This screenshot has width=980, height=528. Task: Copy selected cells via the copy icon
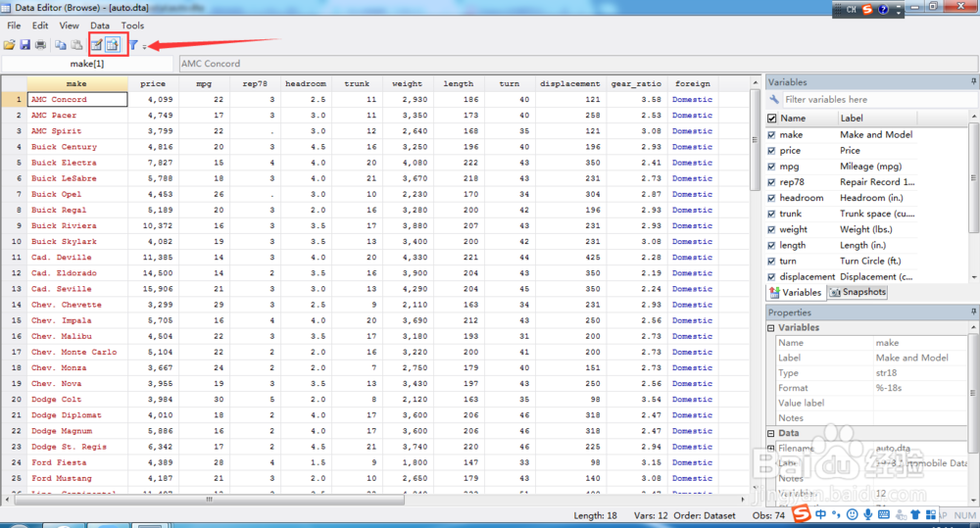(61, 45)
